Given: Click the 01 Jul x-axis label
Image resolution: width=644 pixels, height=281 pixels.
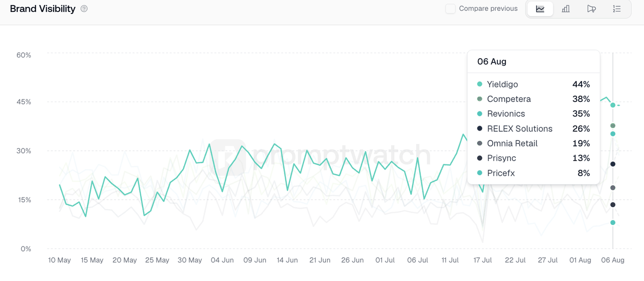Looking at the screenshot, I should pos(385,260).
